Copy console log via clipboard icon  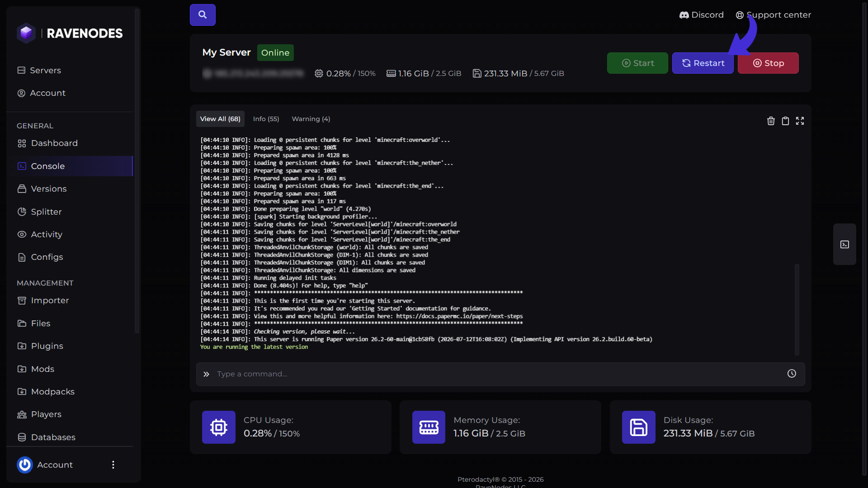[785, 121]
